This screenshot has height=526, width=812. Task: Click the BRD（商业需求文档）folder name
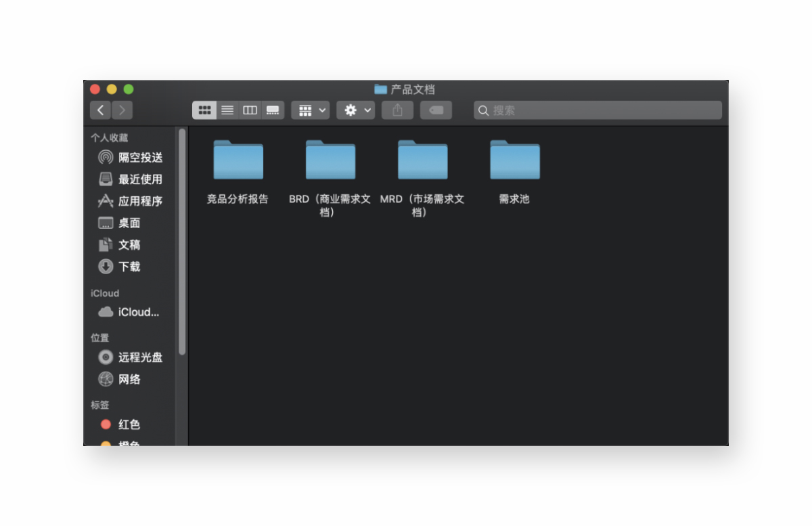tap(330, 205)
